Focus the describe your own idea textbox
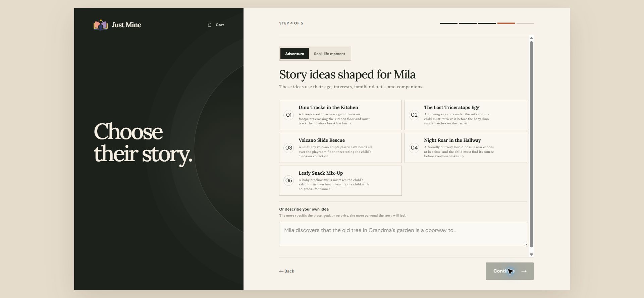644x298 pixels. tap(403, 234)
